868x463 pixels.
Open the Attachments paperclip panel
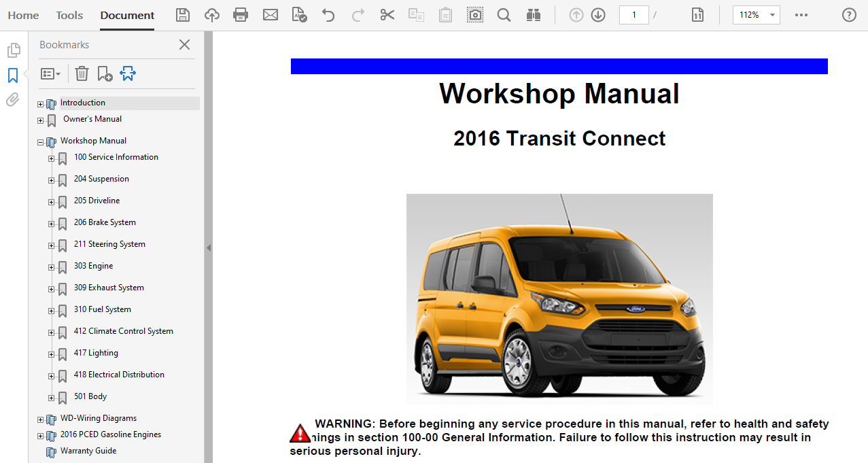(13, 100)
